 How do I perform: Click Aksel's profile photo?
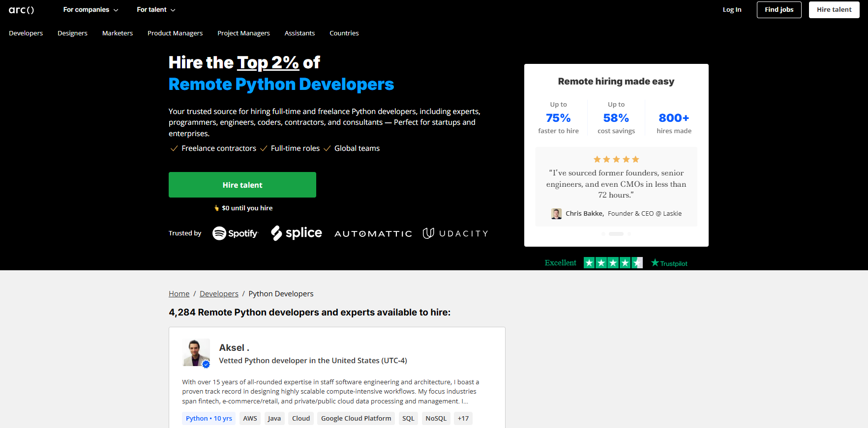196,353
